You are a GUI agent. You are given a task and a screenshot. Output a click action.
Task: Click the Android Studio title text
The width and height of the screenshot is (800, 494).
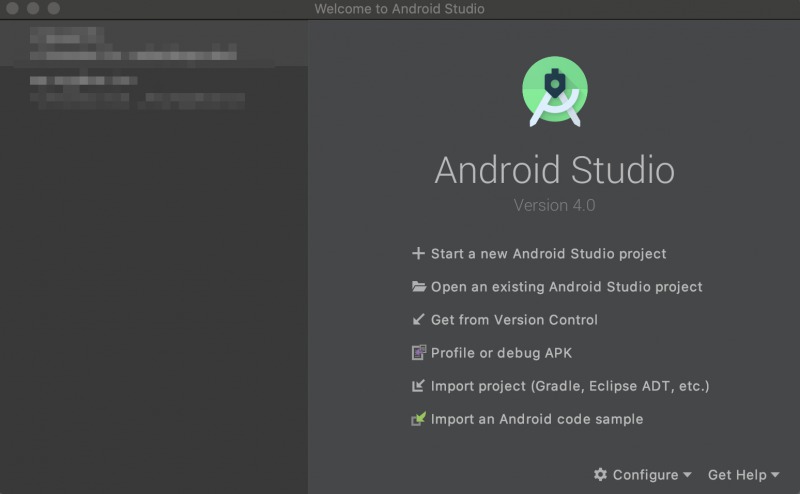pyautogui.click(x=555, y=170)
